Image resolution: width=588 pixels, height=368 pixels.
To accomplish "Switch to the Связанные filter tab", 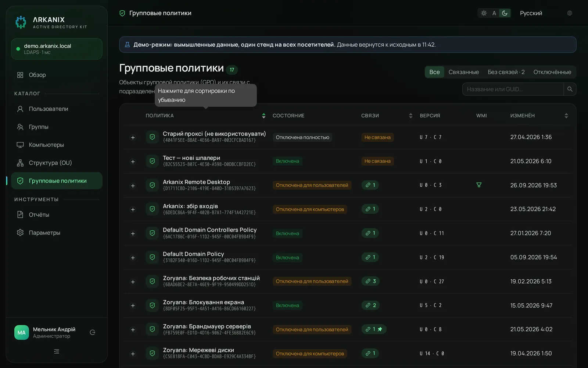I will coord(463,72).
